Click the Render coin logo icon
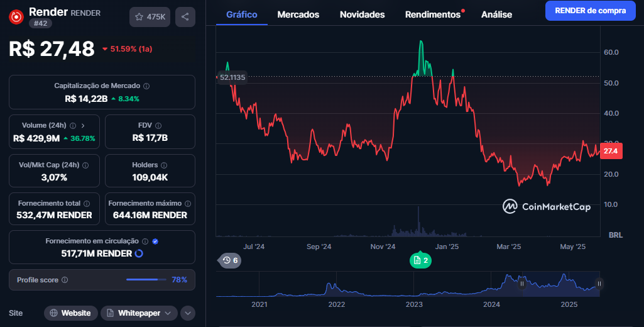 (x=16, y=17)
